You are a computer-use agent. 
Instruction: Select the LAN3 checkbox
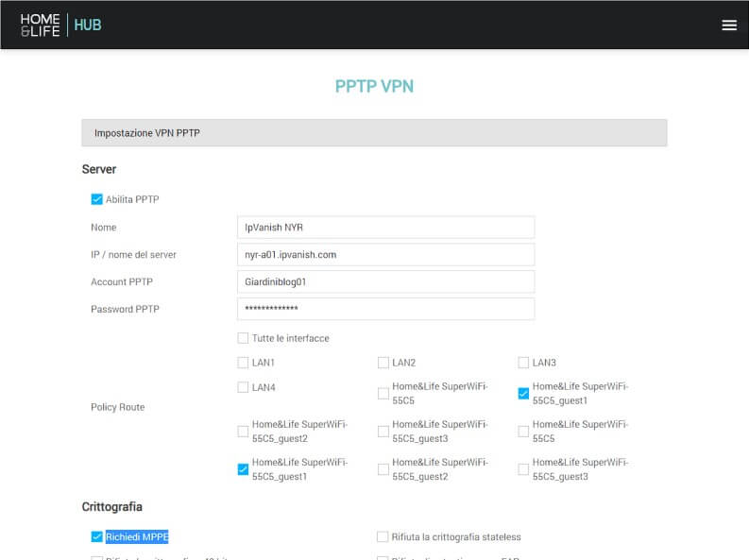coord(523,363)
